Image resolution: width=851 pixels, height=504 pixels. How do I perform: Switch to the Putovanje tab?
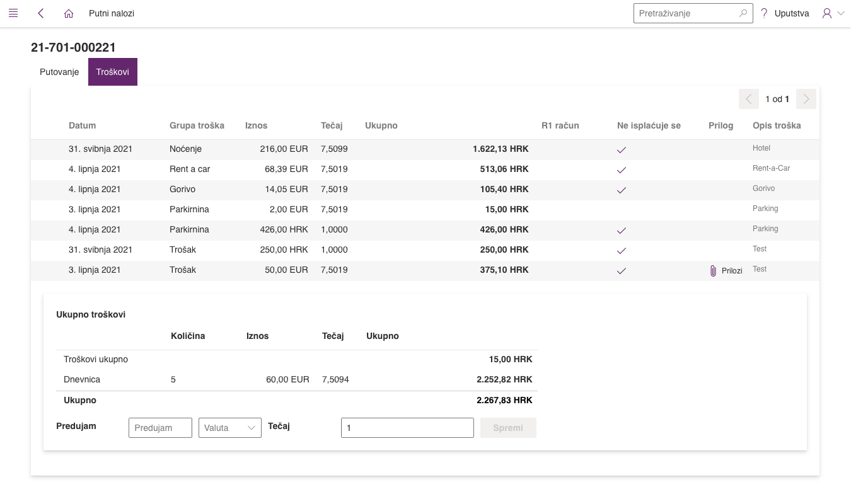59,72
